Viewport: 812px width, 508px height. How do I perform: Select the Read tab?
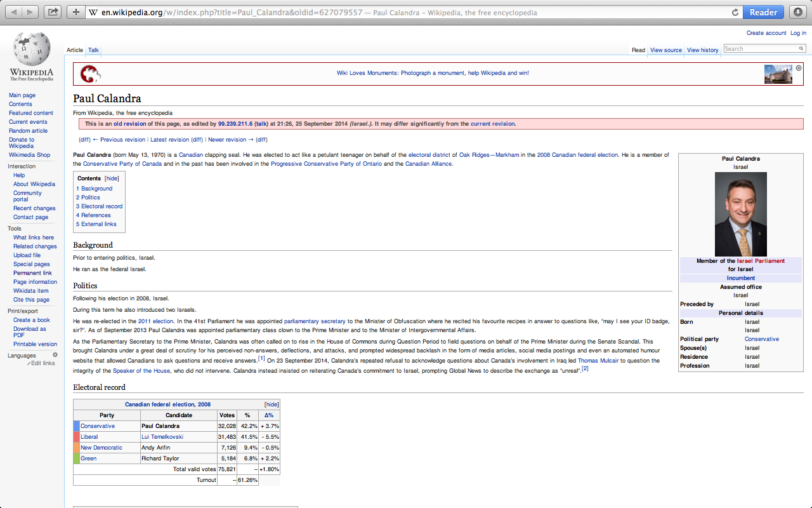coord(638,50)
